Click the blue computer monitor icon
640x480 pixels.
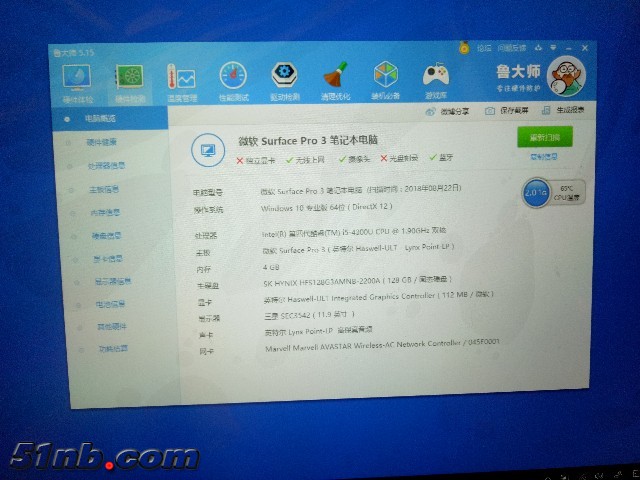(208, 150)
